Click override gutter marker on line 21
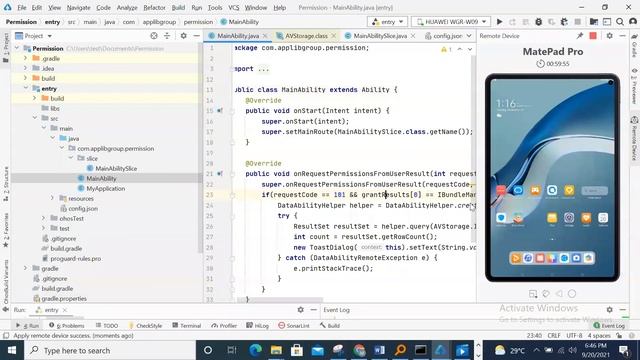This screenshot has width=640, height=360. pyautogui.click(x=220, y=173)
